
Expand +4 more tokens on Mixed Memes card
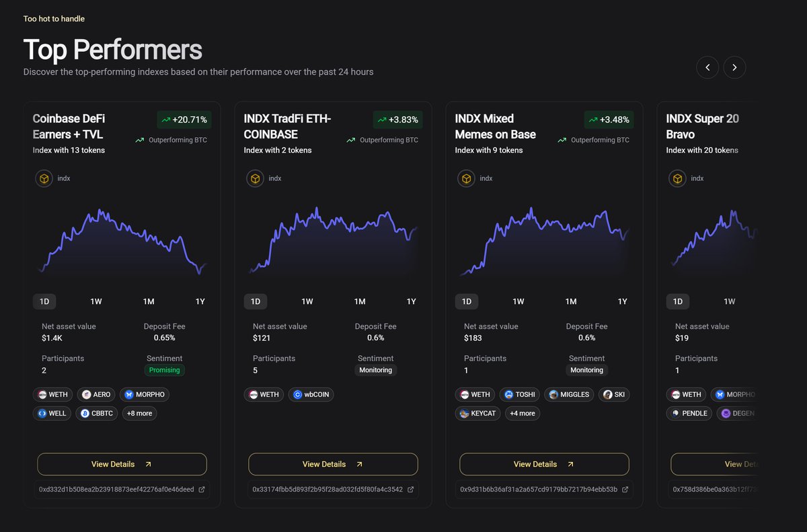[x=523, y=413]
